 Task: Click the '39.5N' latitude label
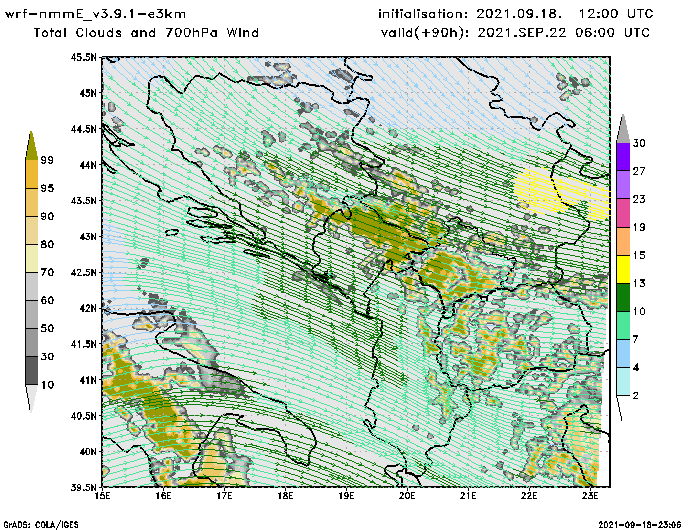tap(83, 487)
